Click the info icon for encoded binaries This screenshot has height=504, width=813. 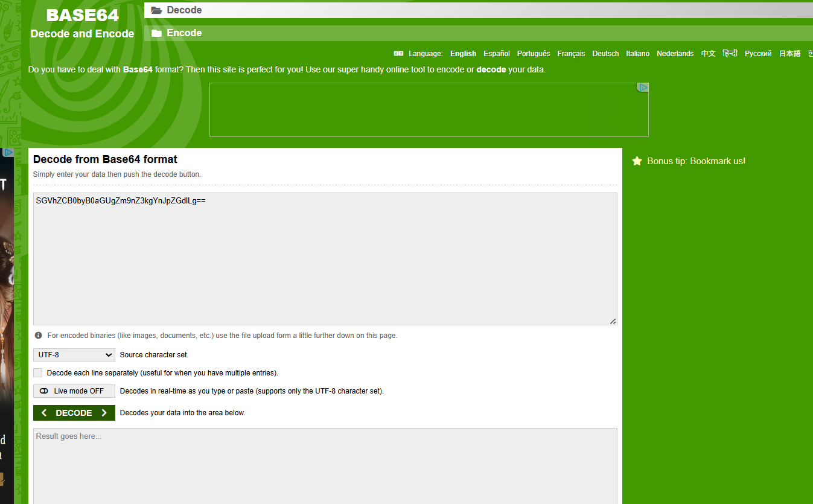(39, 336)
